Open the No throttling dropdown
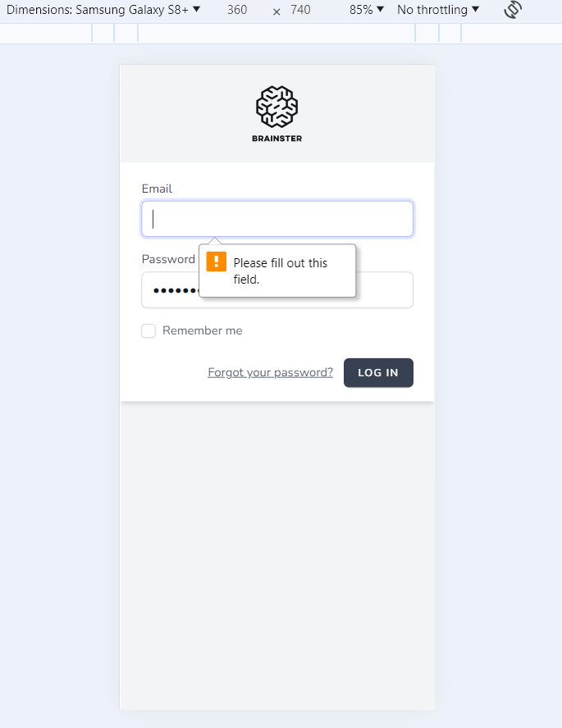 click(x=438, y=10)
